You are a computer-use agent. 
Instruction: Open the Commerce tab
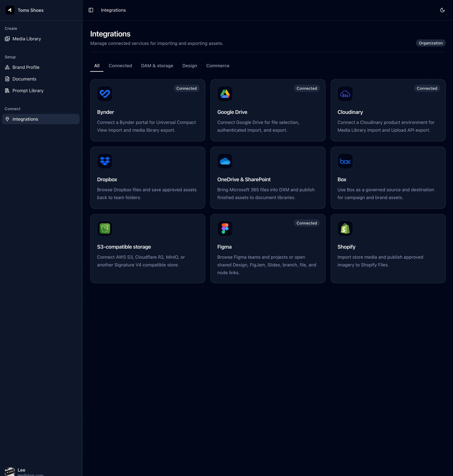coord(218,66)
